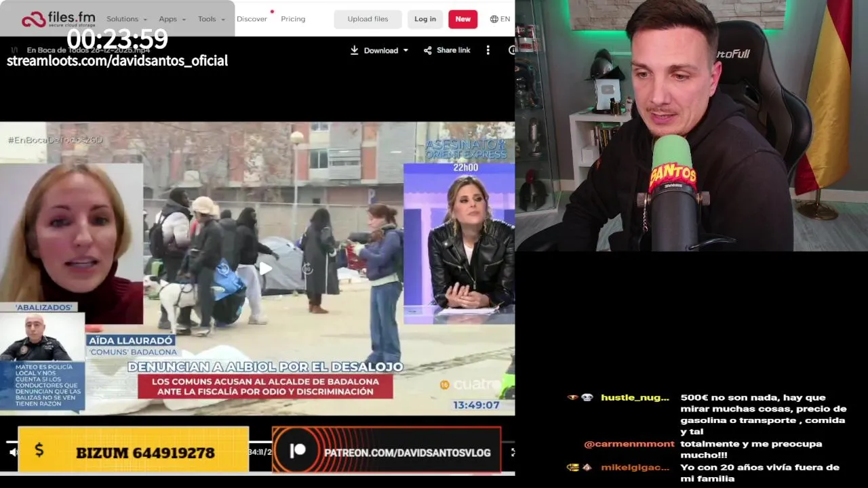Image resolution: width=868 pixels, height=488 pixels.
Task: Click the share network icon
Action: click(428, 50)
